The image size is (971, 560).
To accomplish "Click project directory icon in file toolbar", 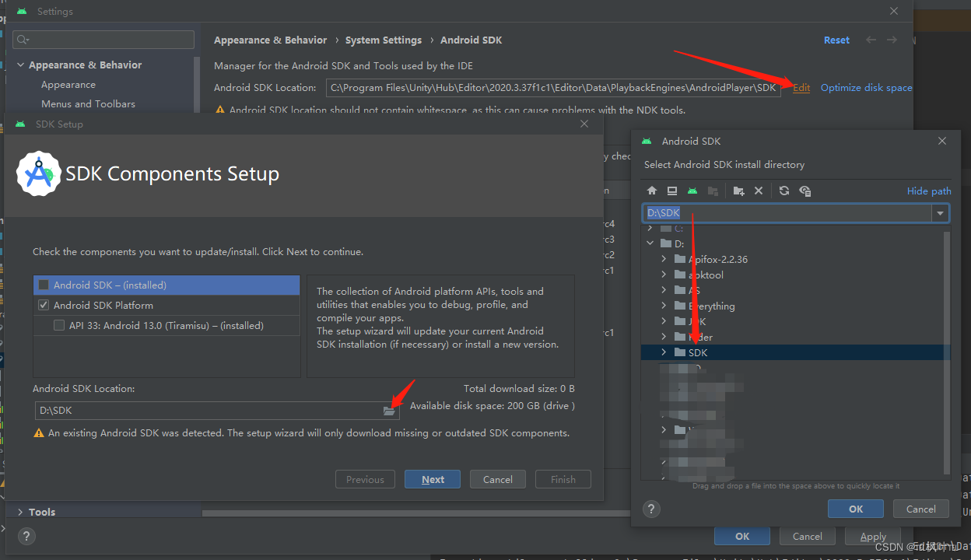I will pyautogui.click(x=713, y=191).
